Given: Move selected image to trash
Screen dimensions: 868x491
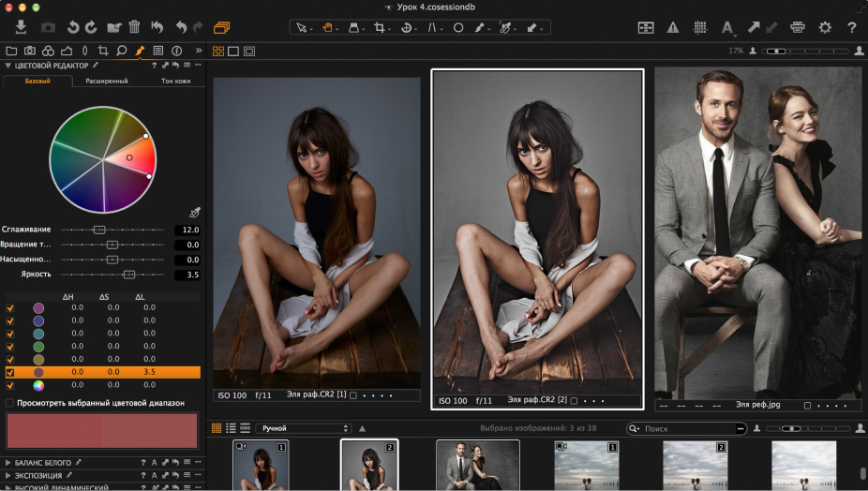Looking at the screenshot, I should 134,27.
